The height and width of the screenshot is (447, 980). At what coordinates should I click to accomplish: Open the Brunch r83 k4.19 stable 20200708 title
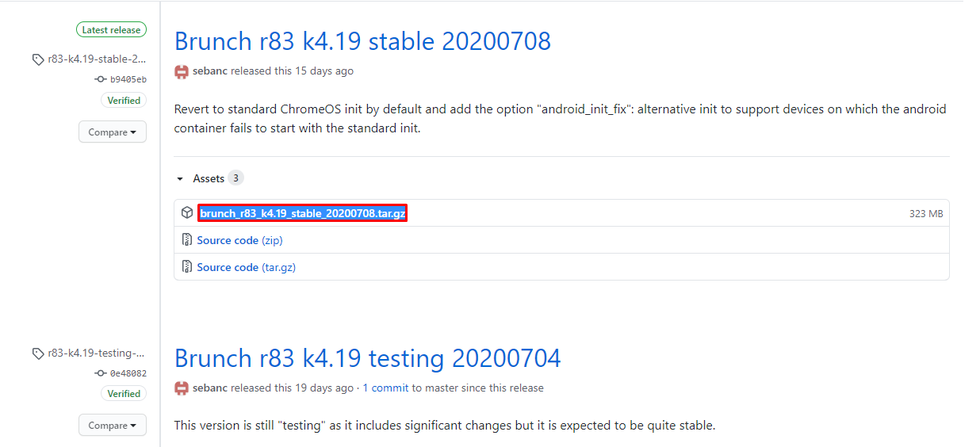(362, 41)
